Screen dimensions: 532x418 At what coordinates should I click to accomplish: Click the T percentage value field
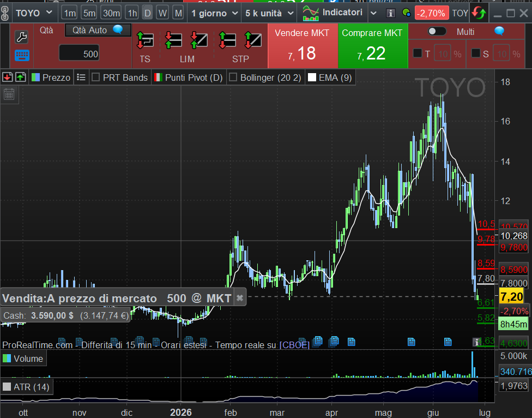443,54
